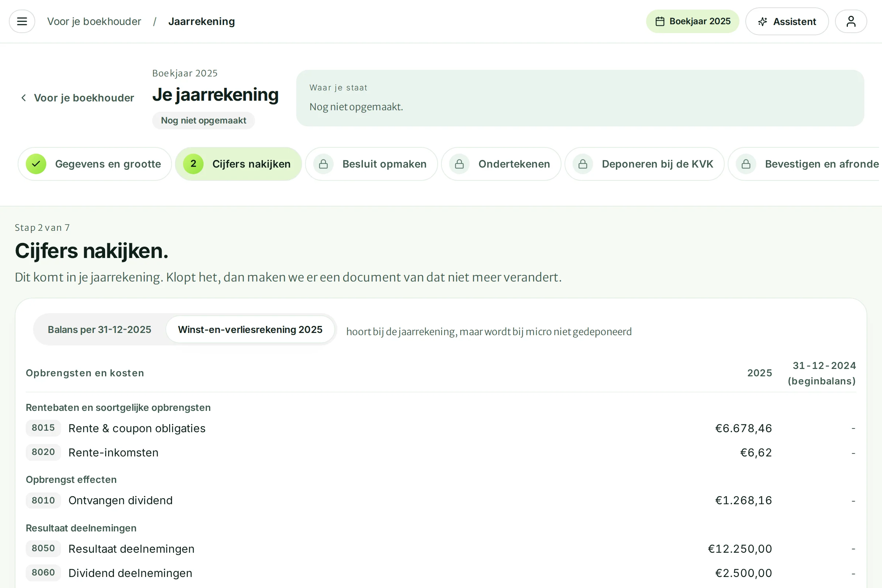Click the calendar icon in Boekjaar 2025
Image resolution: width=882 pixels, height=588 pixels.
point(660,21)
